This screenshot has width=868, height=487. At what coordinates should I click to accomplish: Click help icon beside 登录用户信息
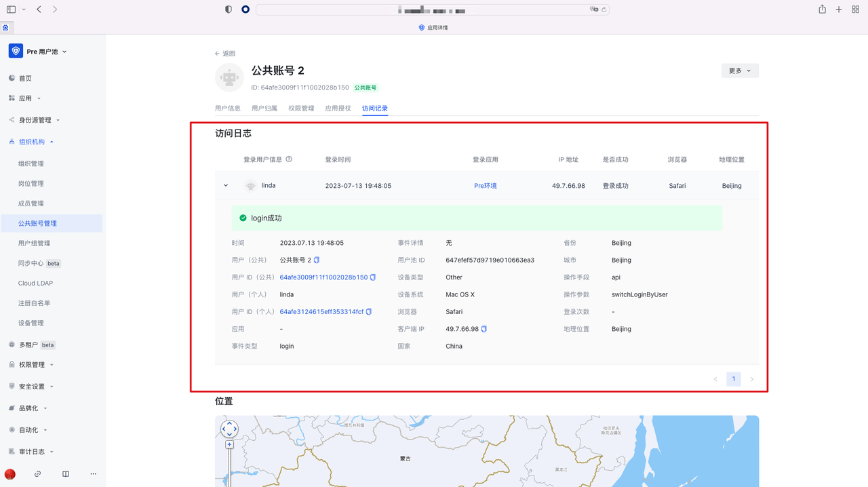pos(289,159)
